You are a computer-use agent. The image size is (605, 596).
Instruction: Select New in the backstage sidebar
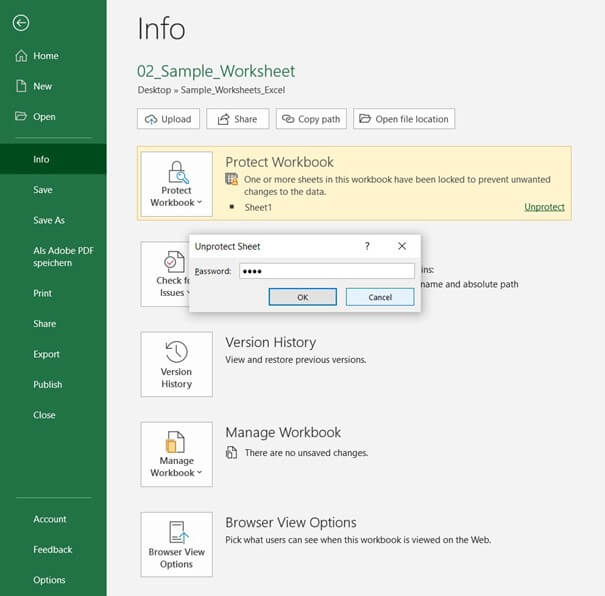[42, 86]
